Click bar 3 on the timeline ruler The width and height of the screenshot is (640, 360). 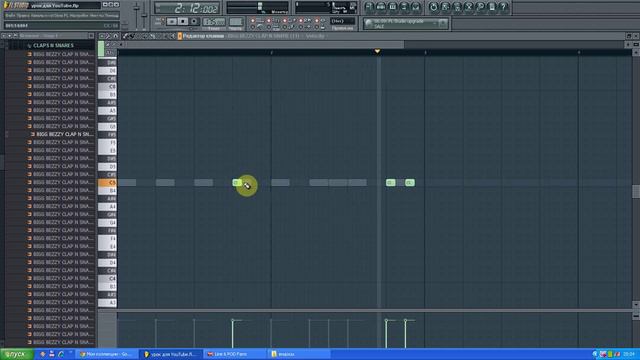pos(425,52)
